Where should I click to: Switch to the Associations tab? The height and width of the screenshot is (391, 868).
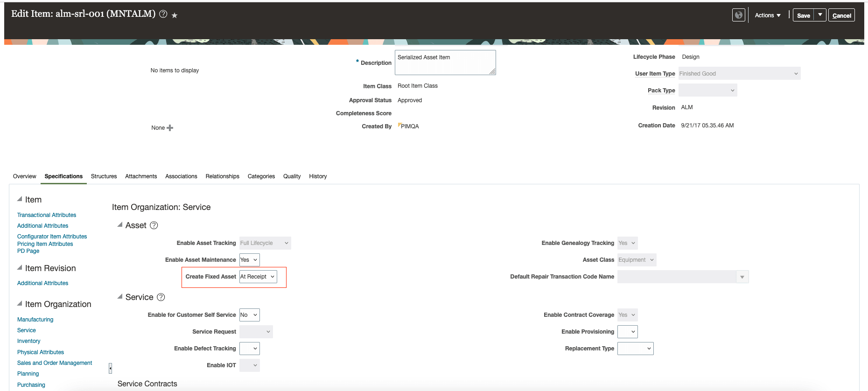pos(181,176)
